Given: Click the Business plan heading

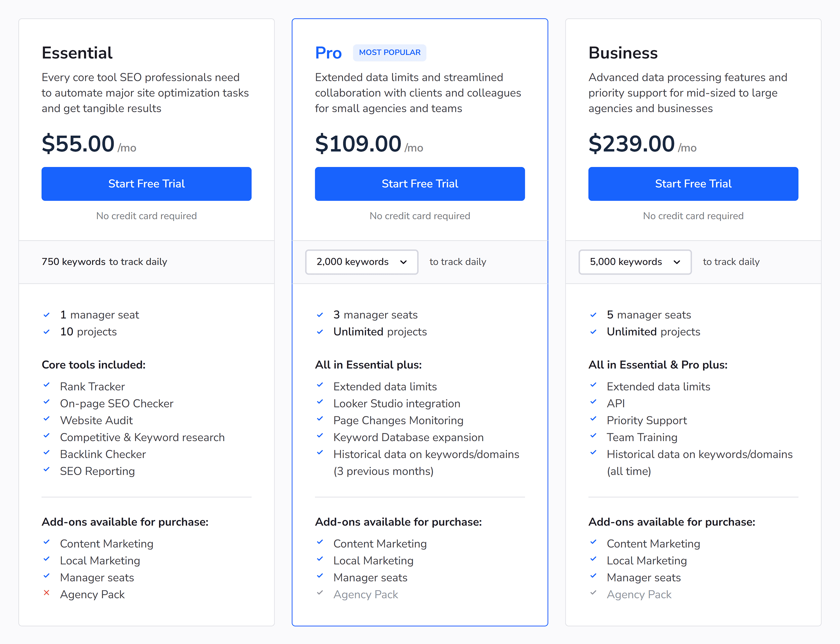Looking at the screenshot, I should [623, 53].
